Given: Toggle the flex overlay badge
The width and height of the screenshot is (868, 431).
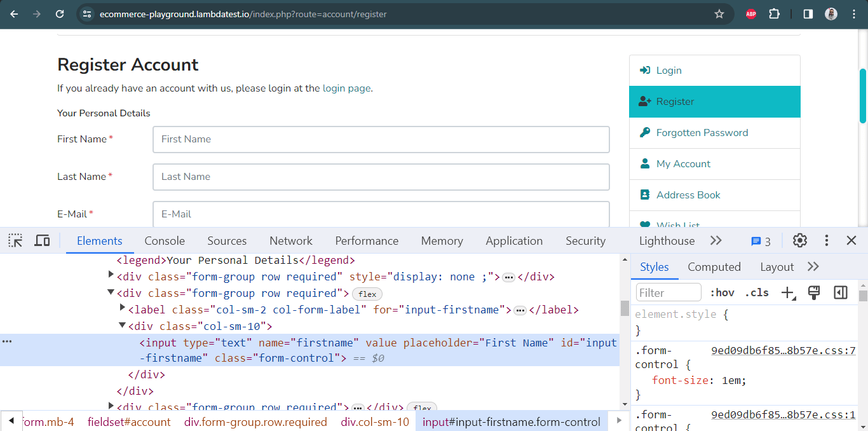Looking at the screenshot, I should pos(367,294).
